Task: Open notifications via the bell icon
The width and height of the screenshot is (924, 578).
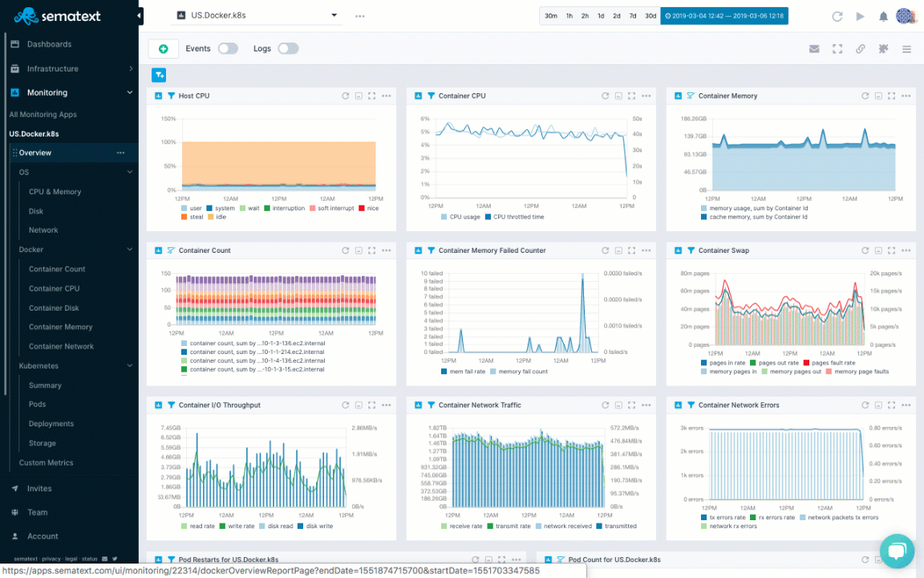Action: 883,15
